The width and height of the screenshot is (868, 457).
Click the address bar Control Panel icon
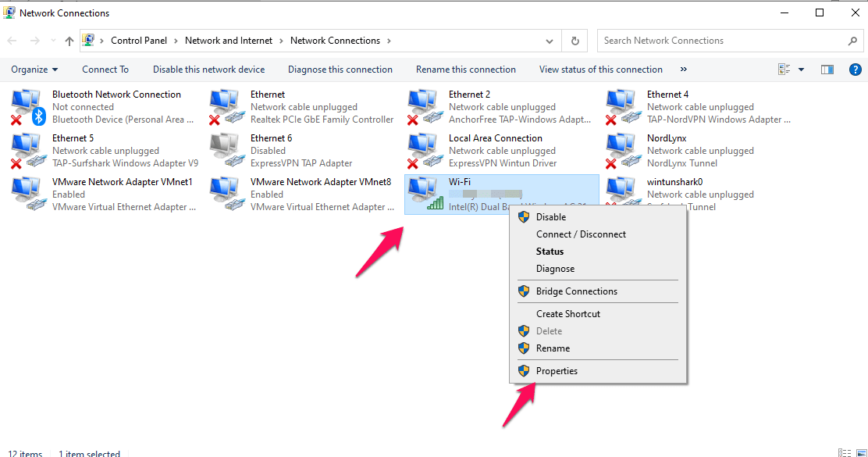(88, 41)
